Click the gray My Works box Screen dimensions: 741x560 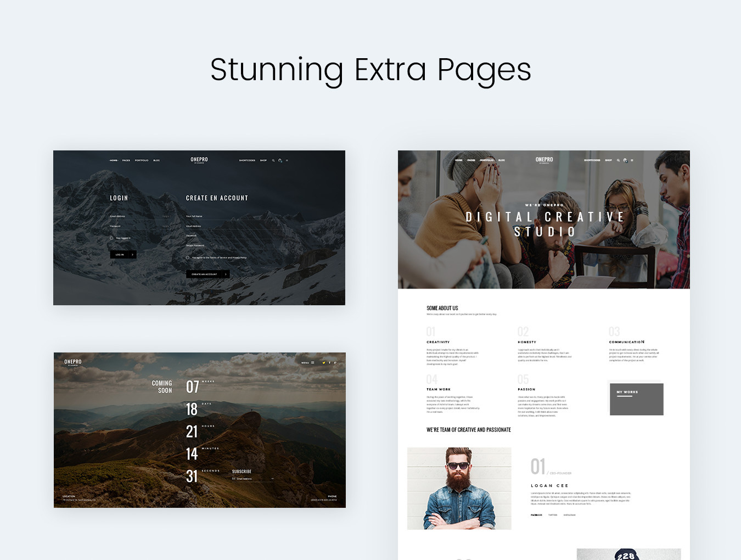coord(636,399)
